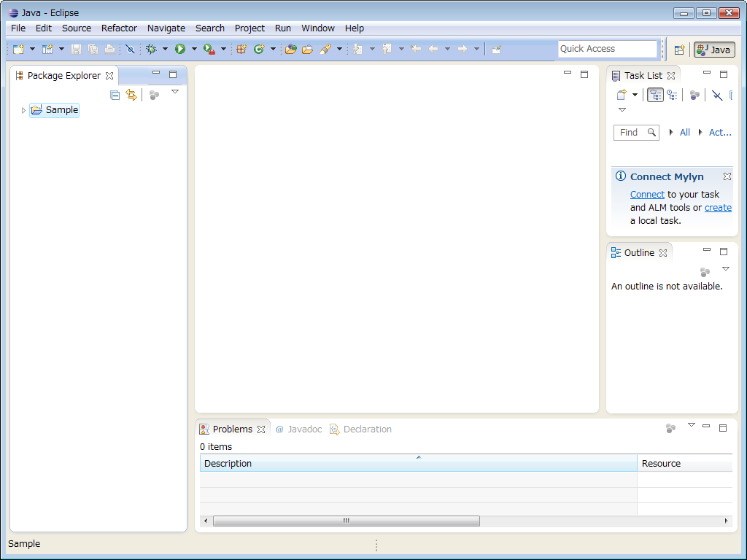This screenshot has height=560, width=747.
Task: Click the Open Type toolbar icon
Action: tap(290, 49)
